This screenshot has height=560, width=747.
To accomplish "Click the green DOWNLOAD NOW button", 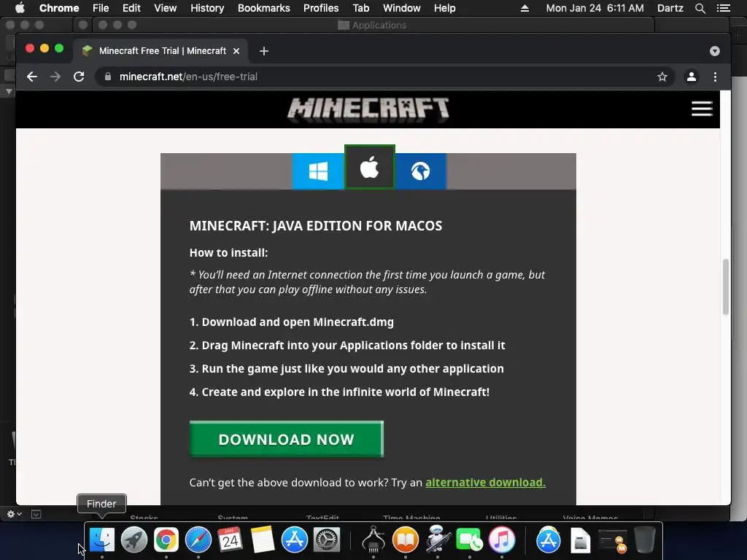I will click(286, 439).
